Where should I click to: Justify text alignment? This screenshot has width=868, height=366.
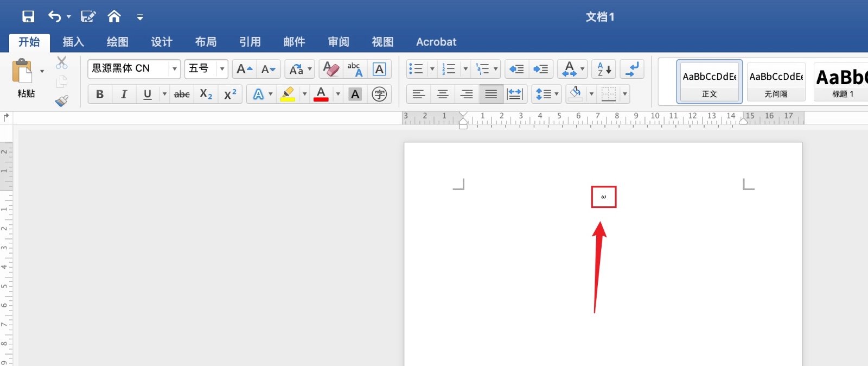491,94
